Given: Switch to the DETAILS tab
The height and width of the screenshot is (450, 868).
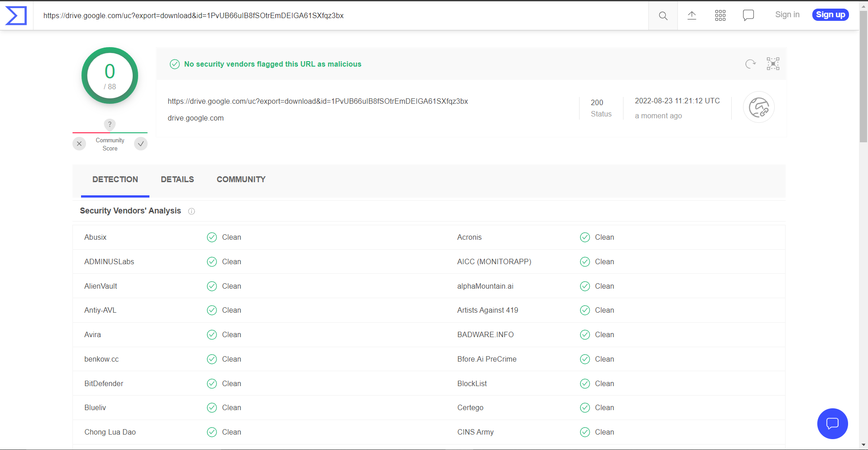Looking at the screenshot, I should 177,180.
